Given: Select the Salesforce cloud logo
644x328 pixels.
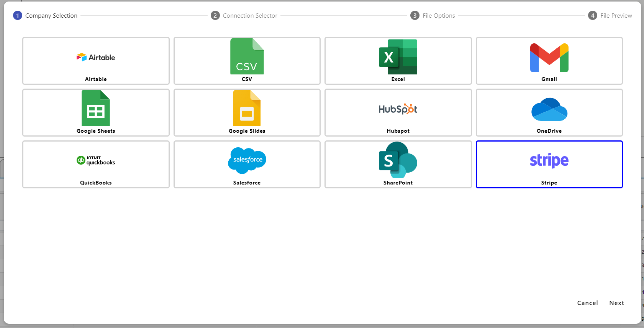Looking at the screenshot, I should click(247, 160).
